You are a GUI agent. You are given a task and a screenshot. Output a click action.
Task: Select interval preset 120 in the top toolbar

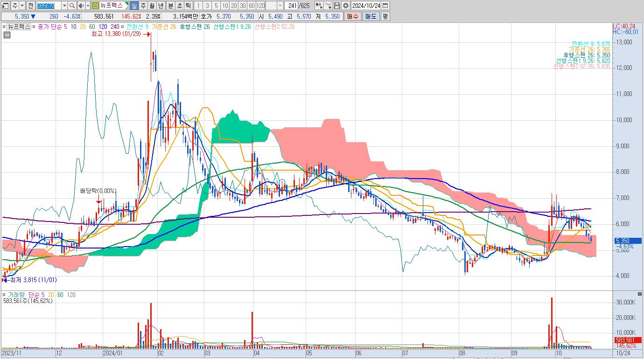coord(260,6)
